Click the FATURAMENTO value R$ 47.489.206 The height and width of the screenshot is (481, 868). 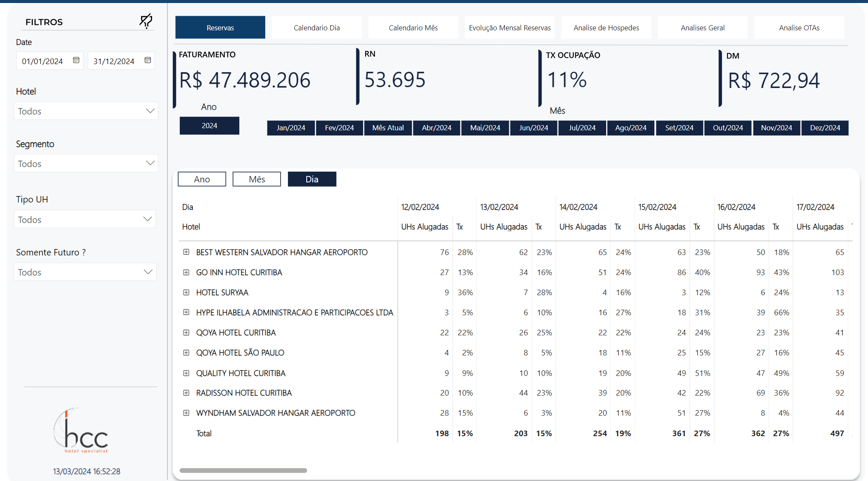[x=245, y=80]
